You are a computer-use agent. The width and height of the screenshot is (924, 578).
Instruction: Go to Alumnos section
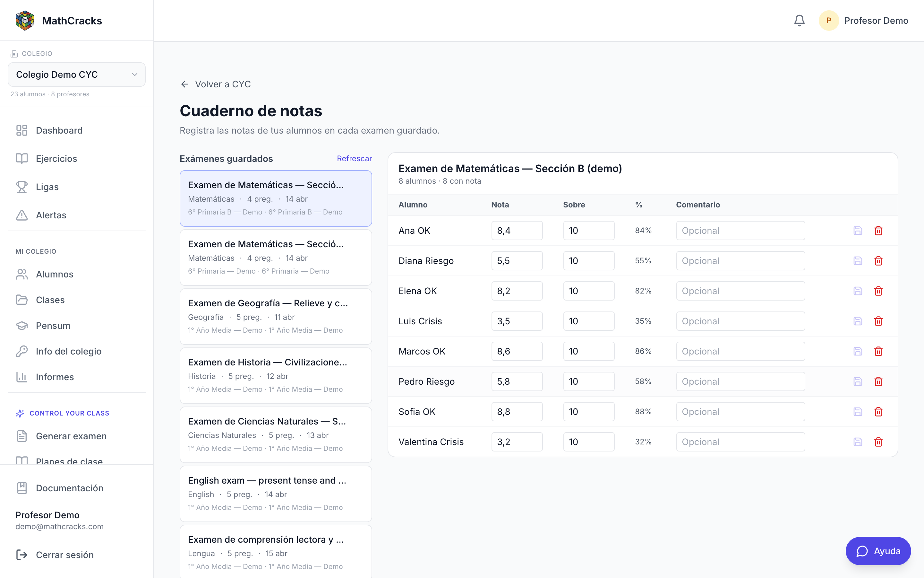(x=76, y=274)
